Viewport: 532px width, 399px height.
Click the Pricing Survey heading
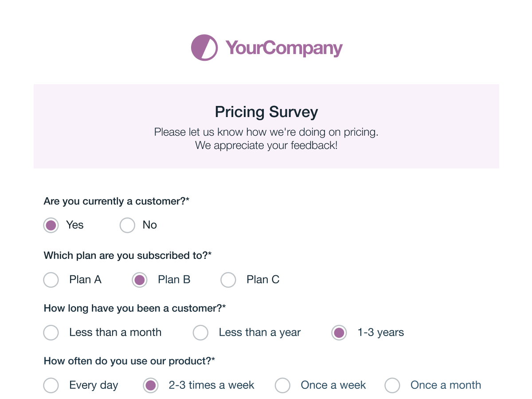pos(266,112)
